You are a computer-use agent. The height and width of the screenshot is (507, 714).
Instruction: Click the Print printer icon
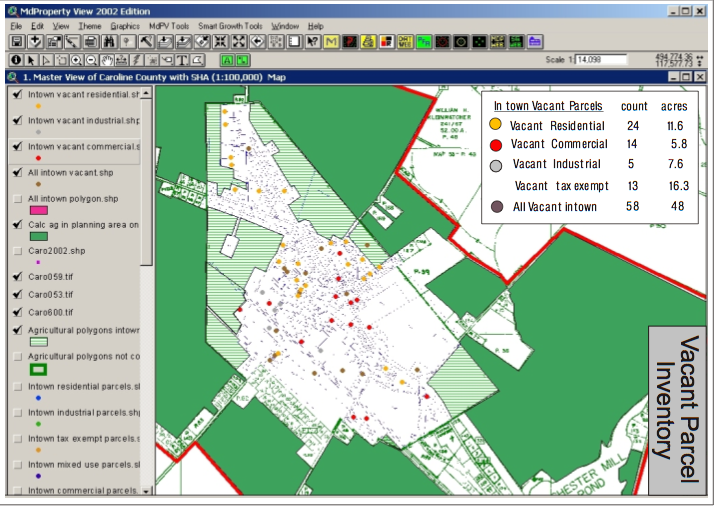pos(91,42)
